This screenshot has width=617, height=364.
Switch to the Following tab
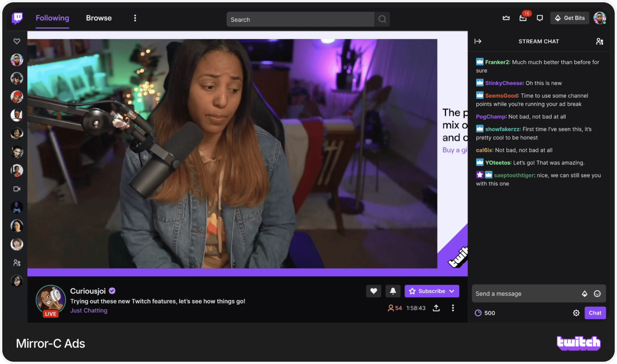pos(52,18)
